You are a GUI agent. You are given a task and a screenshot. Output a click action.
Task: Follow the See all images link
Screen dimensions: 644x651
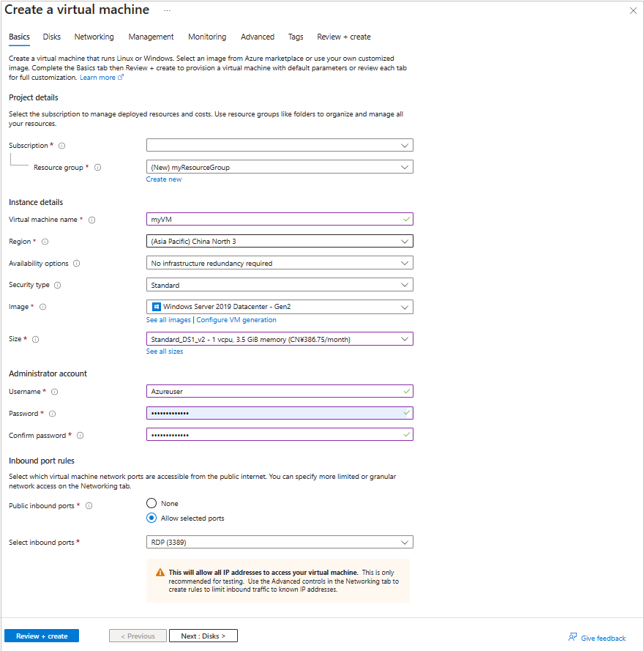[168, 320]
